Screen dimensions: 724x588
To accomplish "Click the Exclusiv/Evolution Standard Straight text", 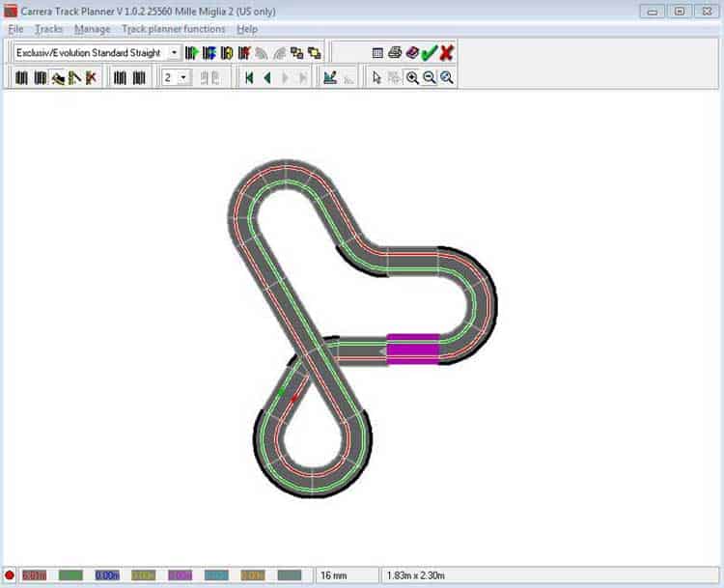I will (x=88, y=53).
